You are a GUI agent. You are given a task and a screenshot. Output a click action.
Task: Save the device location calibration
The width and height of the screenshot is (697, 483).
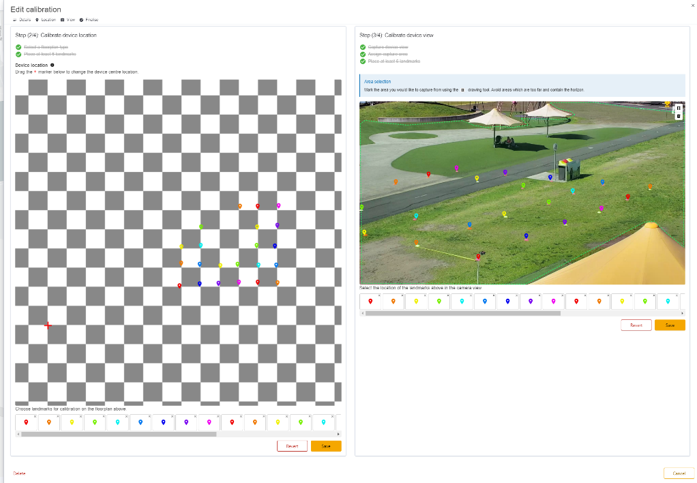326,446
